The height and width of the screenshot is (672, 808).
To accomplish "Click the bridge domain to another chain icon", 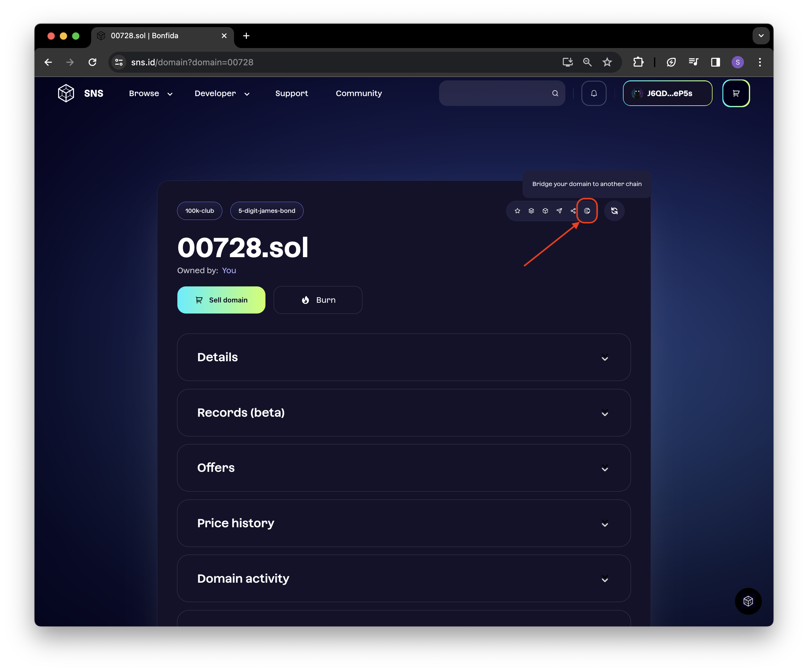I will tap(587, 211).
